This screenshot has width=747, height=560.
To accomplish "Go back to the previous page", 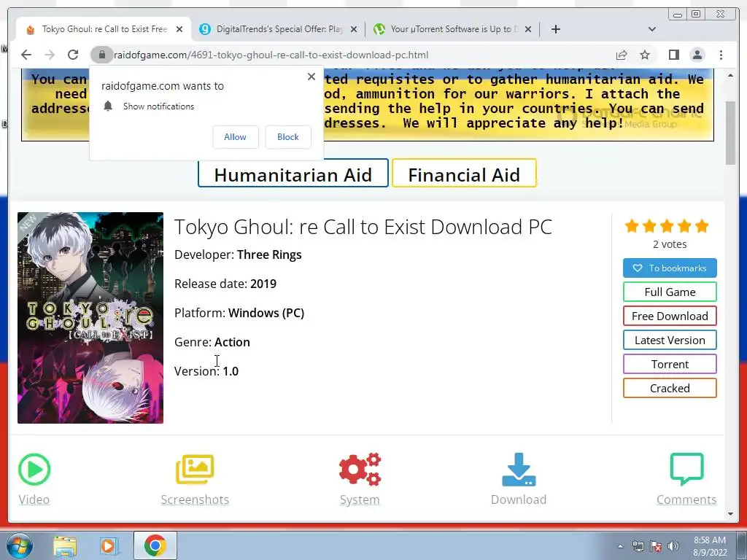I will [26, 55].
